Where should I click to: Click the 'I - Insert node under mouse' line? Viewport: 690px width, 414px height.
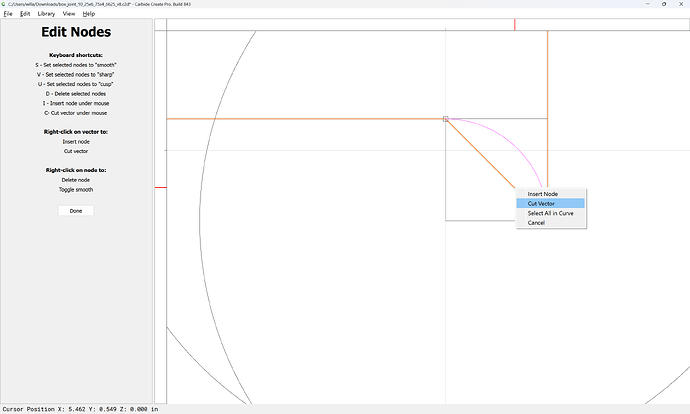coord(76,103)
